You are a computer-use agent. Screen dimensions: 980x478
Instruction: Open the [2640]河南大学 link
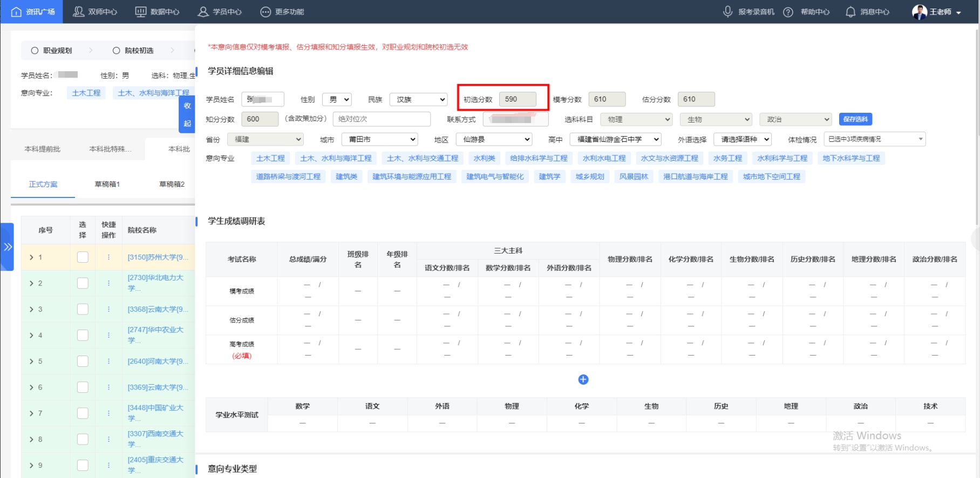(x=158, y=361)
